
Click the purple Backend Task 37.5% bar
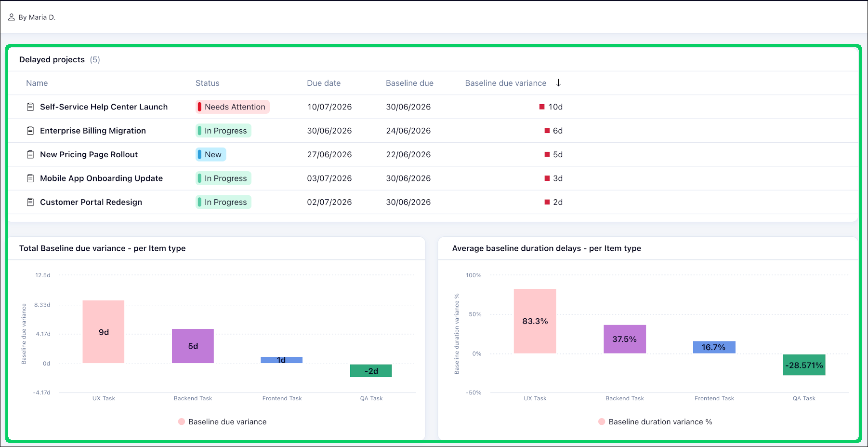pos(625,339)
